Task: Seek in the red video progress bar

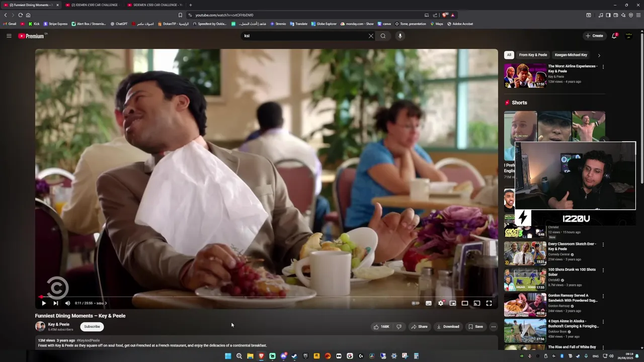Action: click(267, 297)
